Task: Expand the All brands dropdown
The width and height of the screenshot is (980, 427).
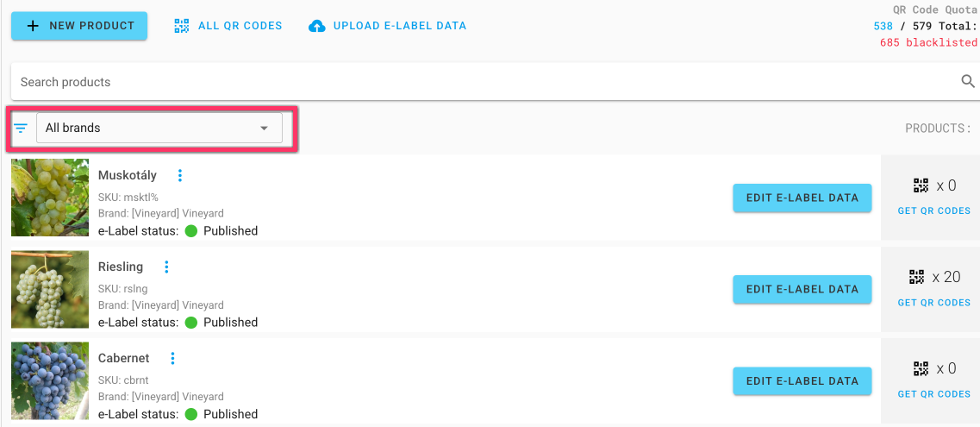Action: [159, 129]
